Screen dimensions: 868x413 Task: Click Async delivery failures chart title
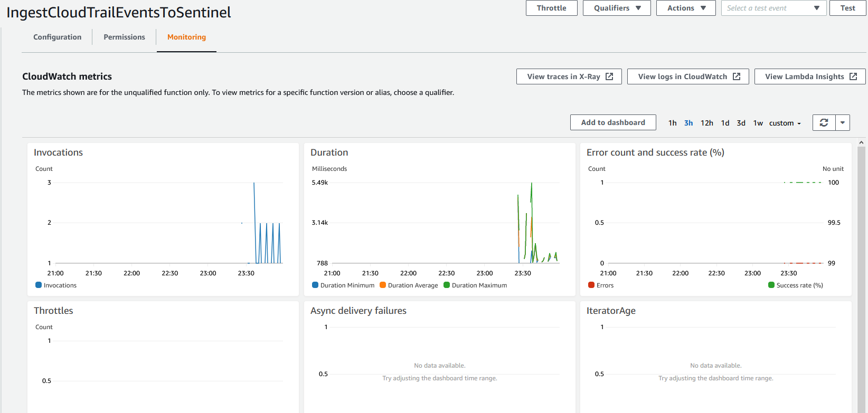point(358,311)
